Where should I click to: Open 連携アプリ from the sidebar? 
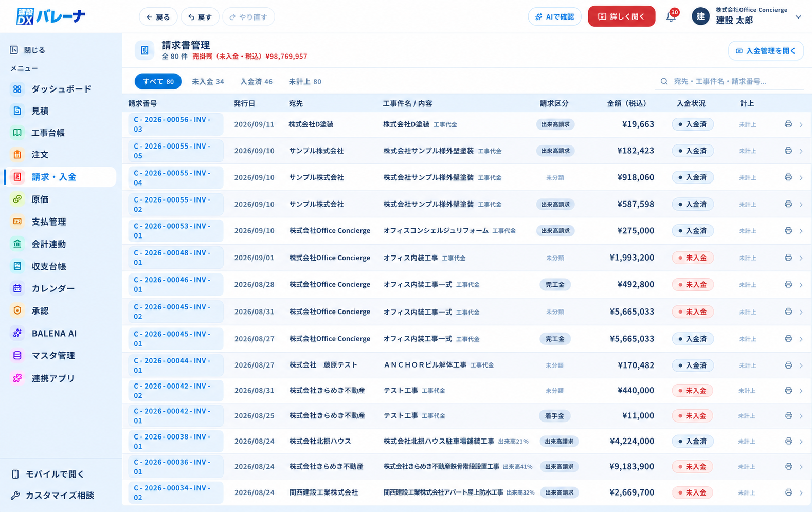[53, 378]
